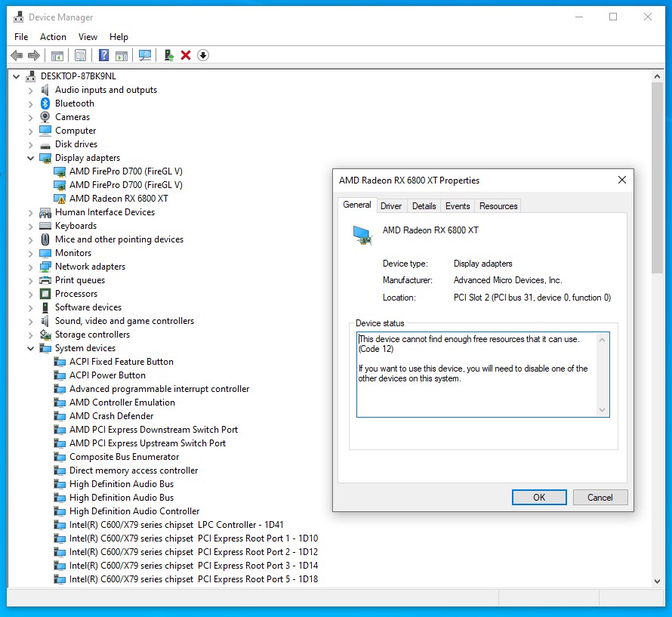The image size is (672, 617).
Task: Switch to the Details tab
Action: click(x=424, y=206)
